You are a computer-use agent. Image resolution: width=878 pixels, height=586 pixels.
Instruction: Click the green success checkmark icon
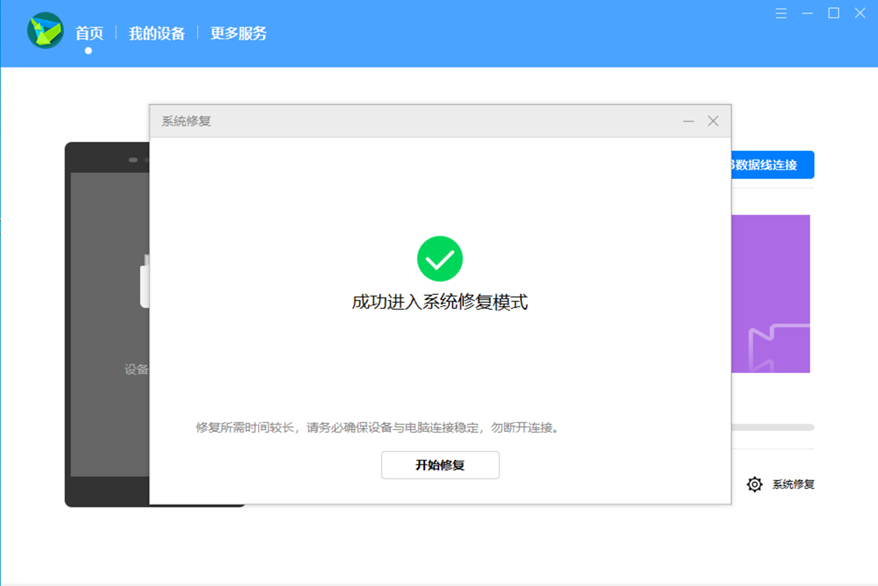[440, 259]
